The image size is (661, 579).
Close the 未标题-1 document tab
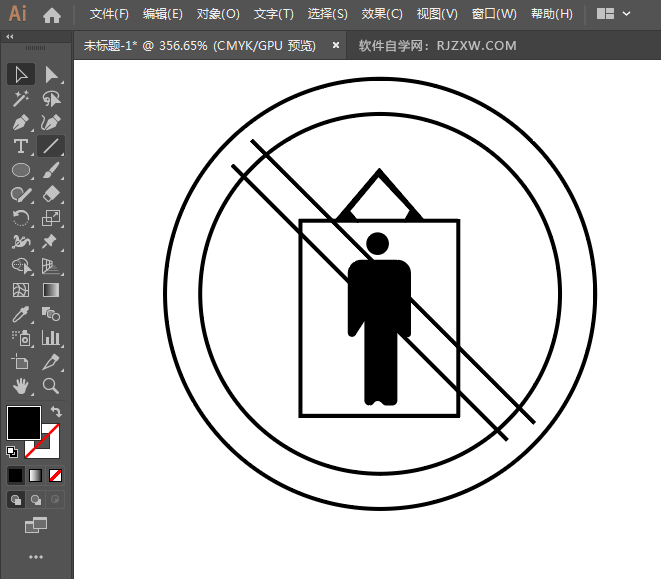click(x=335, y=45)
